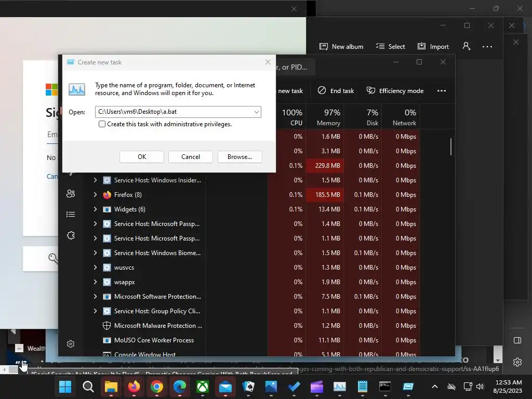Click Select in Photos window
Image resolution: width=532 pixels, height=399 pixels.
click(x=391, y=46)
